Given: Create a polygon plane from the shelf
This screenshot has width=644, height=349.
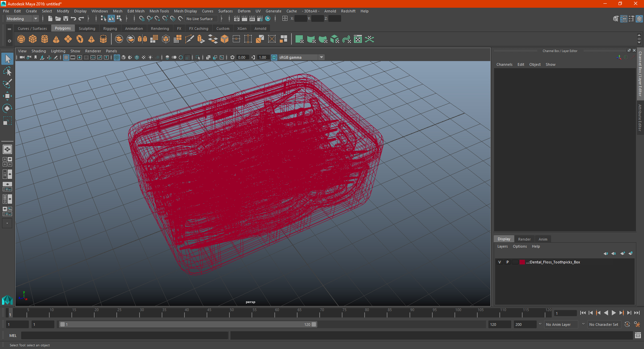Looking at the screenshot, I should (68, 39).
